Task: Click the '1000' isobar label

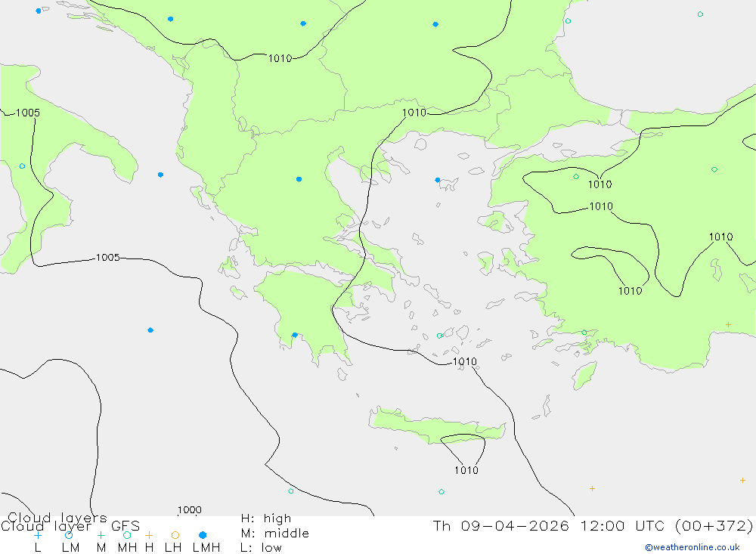Action: point(190,509)
